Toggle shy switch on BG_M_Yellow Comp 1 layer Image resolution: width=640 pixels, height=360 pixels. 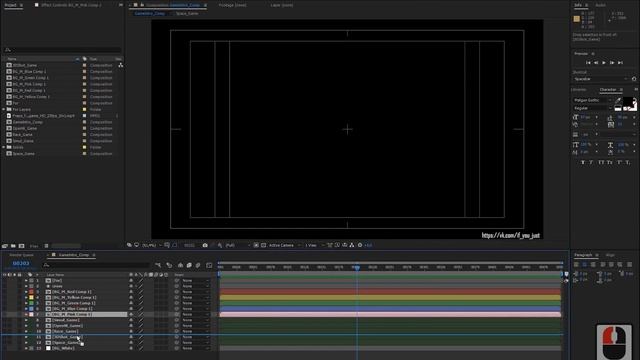click(131, 298)
